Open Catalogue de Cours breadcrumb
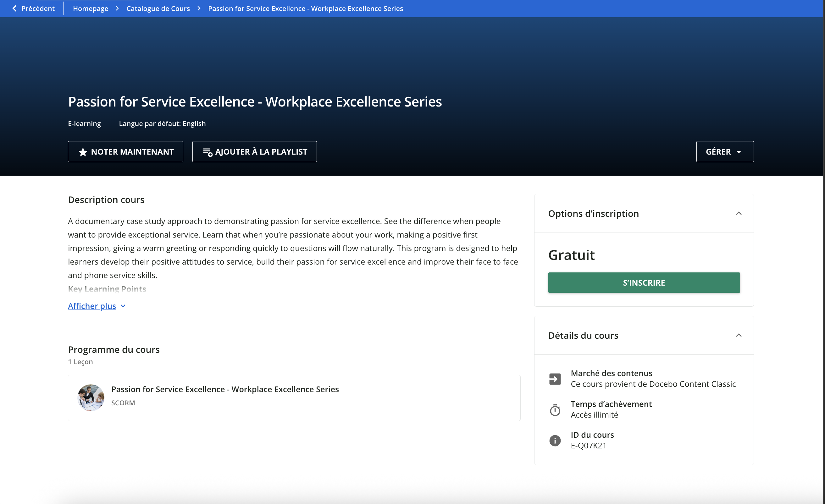Image resolution: width=825 pixels, height=504 pixels. 158,8
